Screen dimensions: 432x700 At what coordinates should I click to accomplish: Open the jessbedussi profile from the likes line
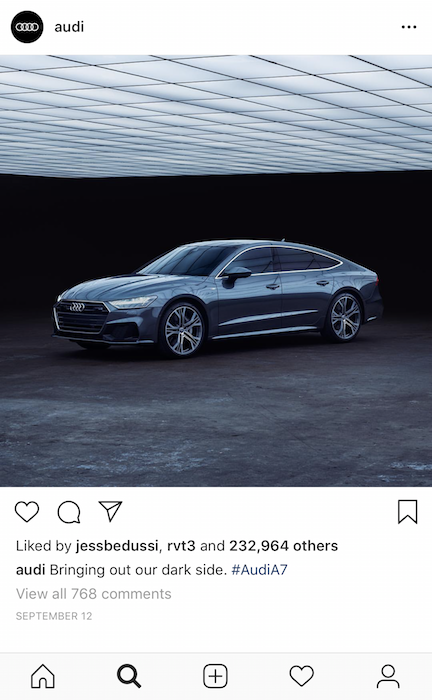117,546
